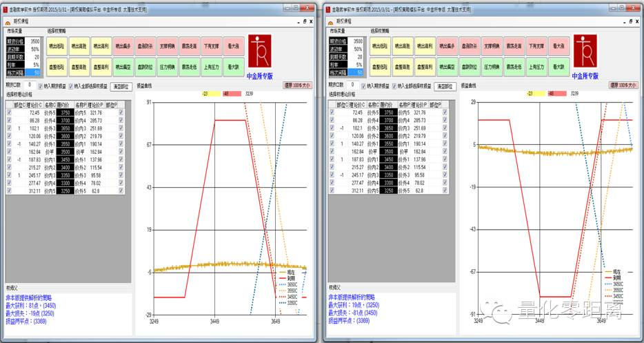Open the 期权课程 menu in the right window

point(344,21)
